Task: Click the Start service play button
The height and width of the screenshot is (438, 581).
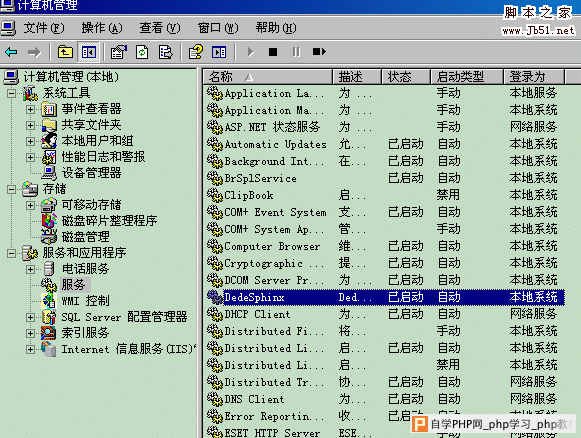Action: (250, 52)
